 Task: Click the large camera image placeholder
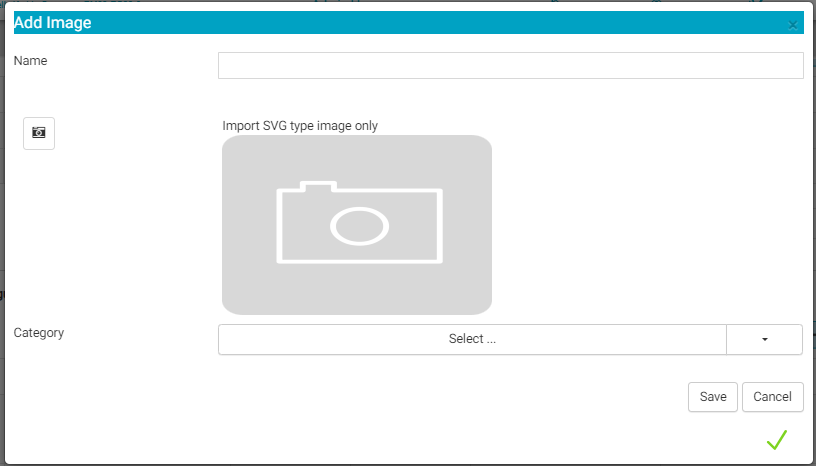click(357, 225)
